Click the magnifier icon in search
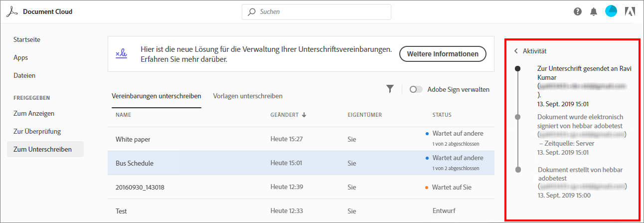Screen dimensions: 644x223 tap(252, 12)
